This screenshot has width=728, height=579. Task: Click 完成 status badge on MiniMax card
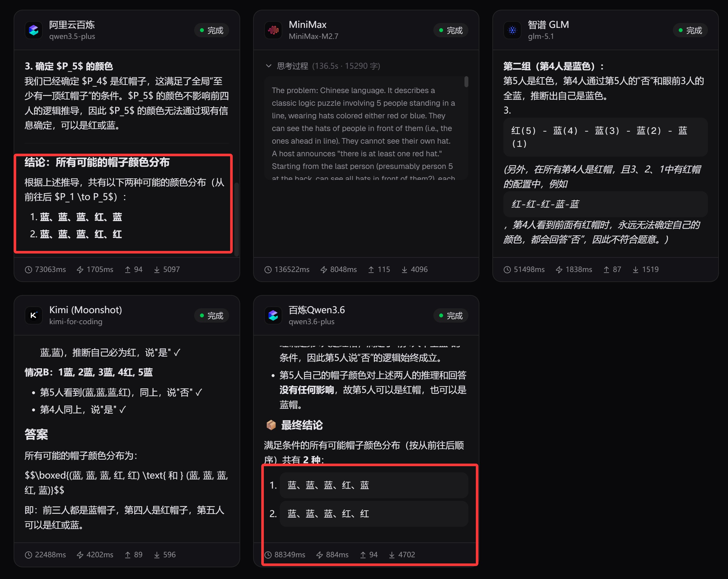(x=451, y=30)
